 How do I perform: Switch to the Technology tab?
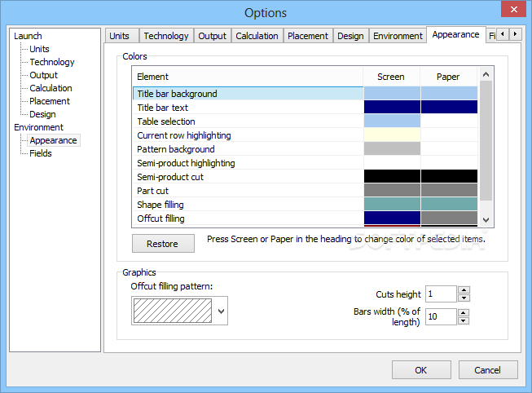point(166,36)
